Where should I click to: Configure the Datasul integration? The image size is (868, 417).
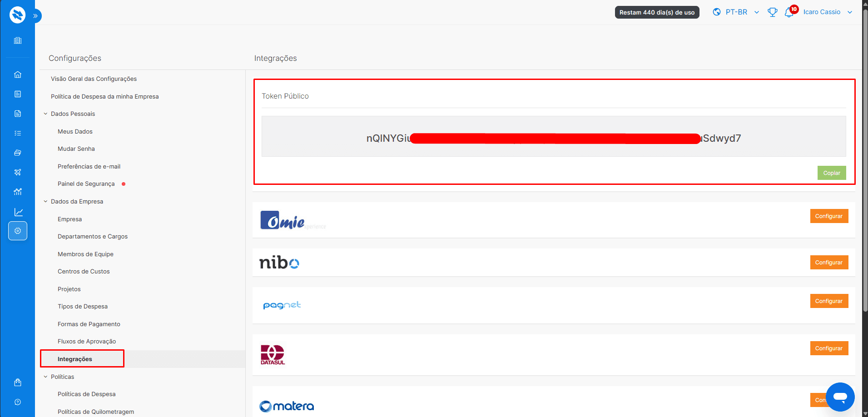coord(829,348)
